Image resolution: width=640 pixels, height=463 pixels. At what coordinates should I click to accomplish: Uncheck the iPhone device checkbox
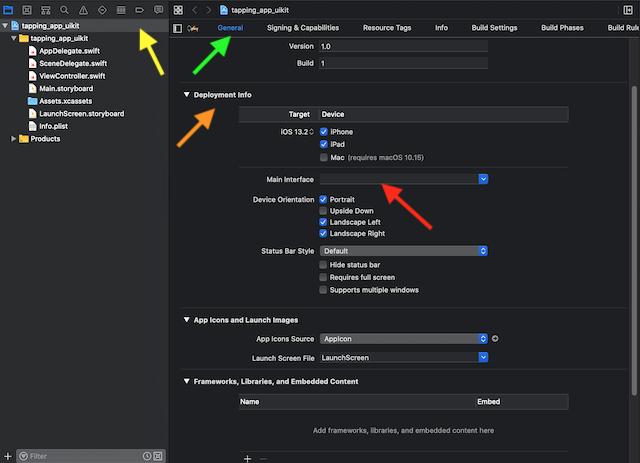324,132
